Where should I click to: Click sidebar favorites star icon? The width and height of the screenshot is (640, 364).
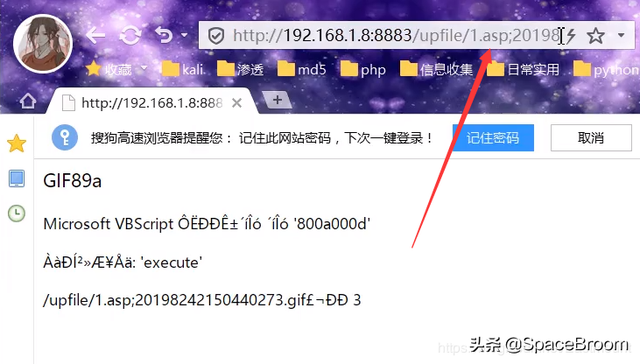[17, 143]
